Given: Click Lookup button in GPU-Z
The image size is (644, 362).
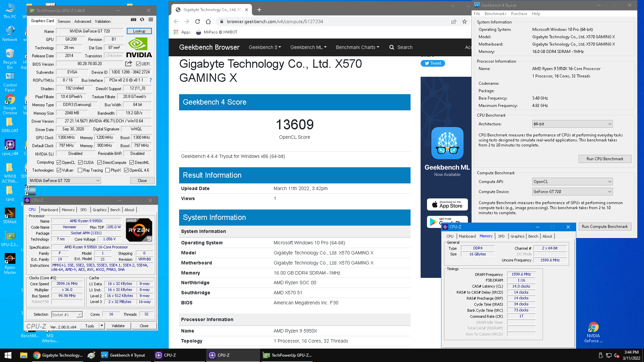Looking at the screenshot, I should pyautogui.click(x=139, y=31).
